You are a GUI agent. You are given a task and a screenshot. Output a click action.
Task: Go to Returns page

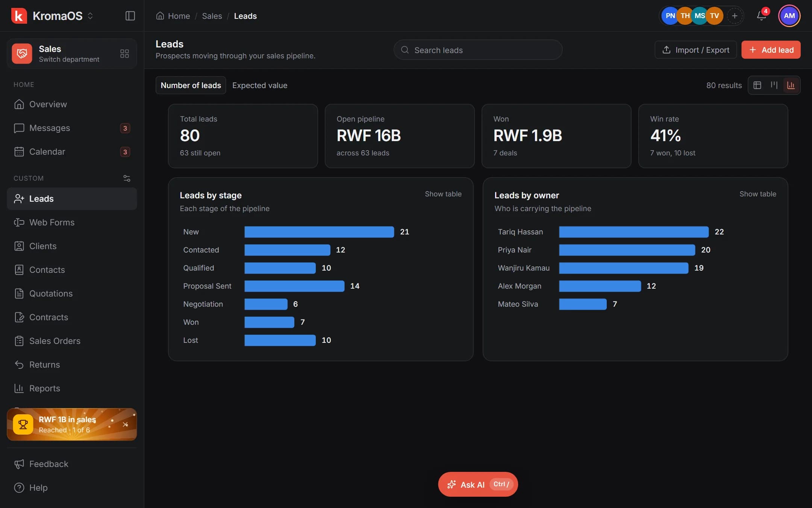pyautogui.click(x=72, y=365)
